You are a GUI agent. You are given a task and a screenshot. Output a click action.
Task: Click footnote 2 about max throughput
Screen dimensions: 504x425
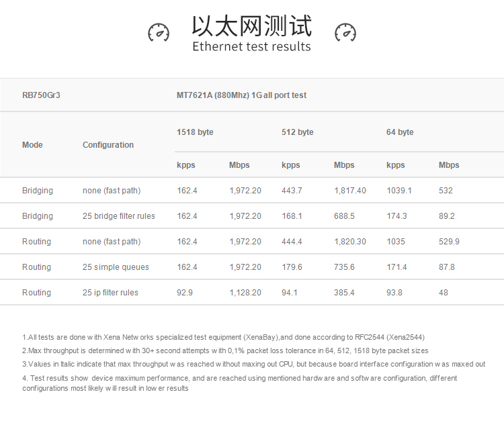point(225,350)
